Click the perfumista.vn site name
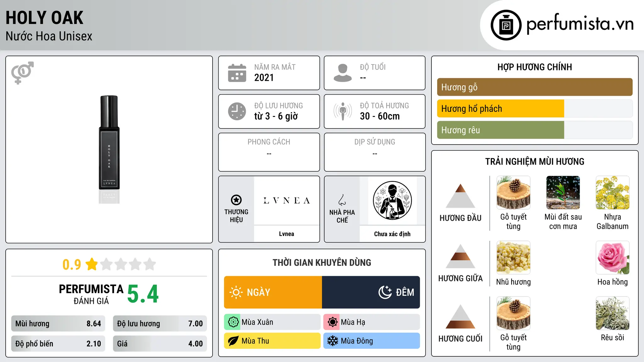Image resolution: width=644 pixels, height=362 pixels. [580, 24]
